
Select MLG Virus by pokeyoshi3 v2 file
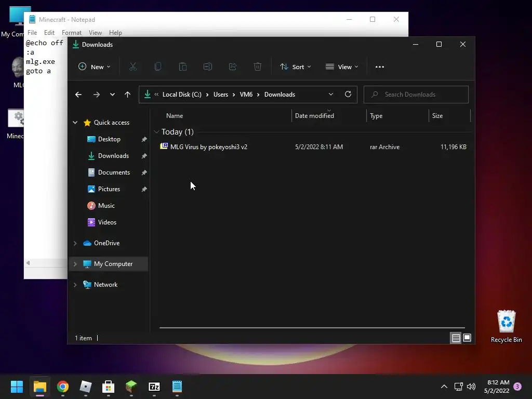click(x=209, y=147)
